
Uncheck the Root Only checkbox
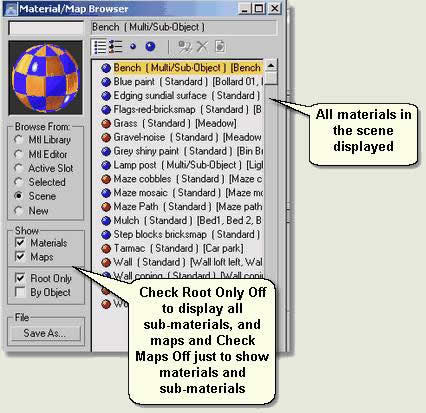click(20, 278)
